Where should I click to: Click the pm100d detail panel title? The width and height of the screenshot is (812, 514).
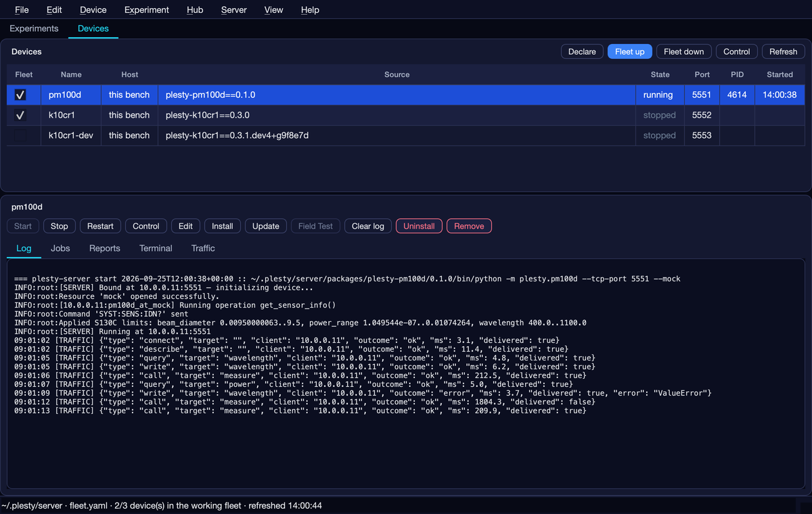27,207
